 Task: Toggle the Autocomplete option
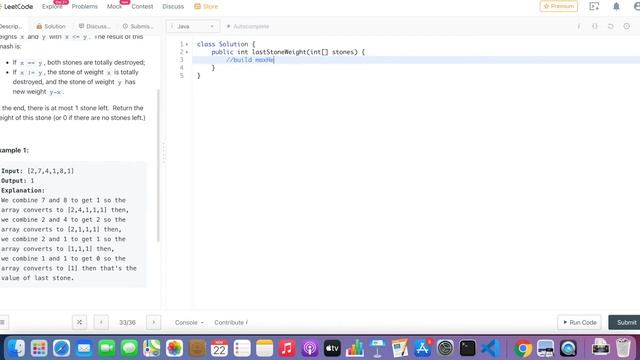click(248, 26)
